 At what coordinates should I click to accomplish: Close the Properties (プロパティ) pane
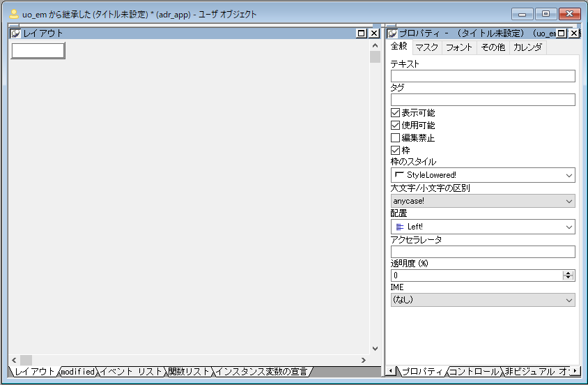(x=574, y=33)
